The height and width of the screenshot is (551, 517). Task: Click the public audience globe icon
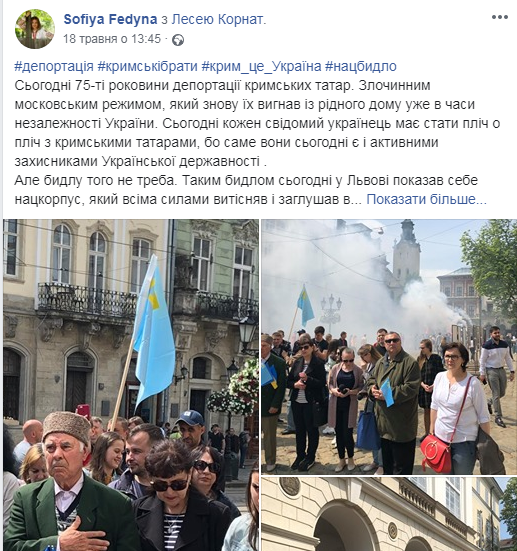pyautogui.click(x=178, y=40)
